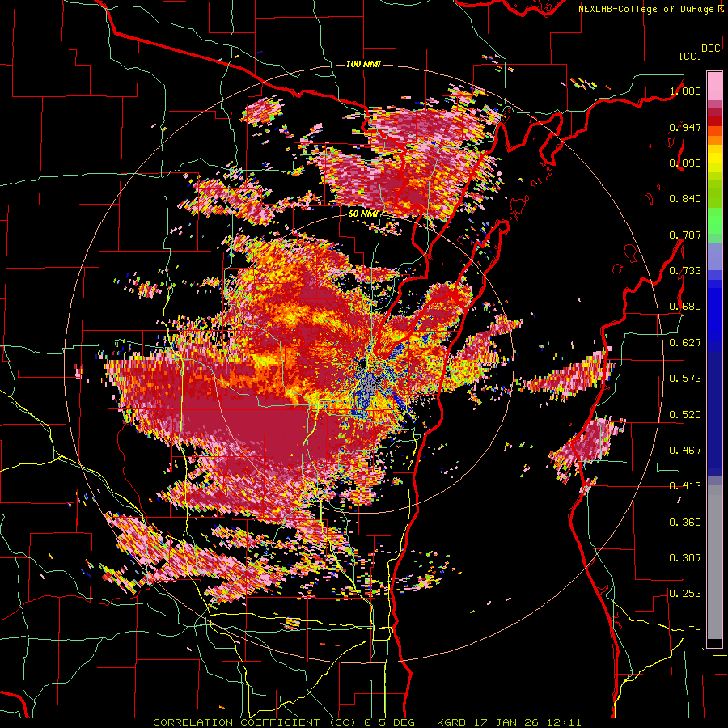Click the 0.573 legend value
This screenshot has width=728, height=728.
pyautogui.click(x=685, y=379)
